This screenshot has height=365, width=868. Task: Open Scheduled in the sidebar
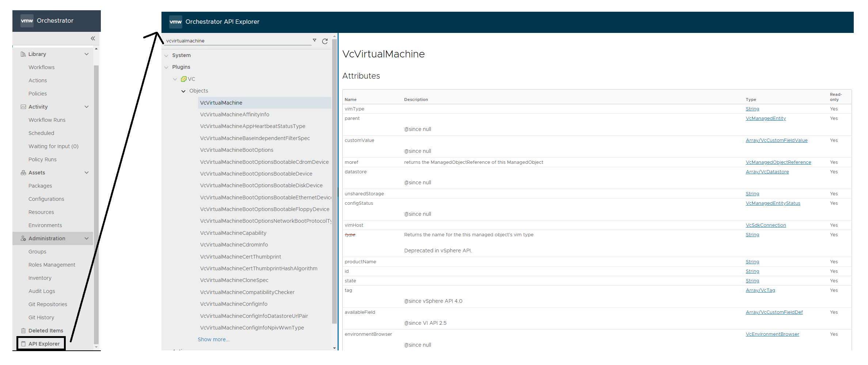(41, 133)
